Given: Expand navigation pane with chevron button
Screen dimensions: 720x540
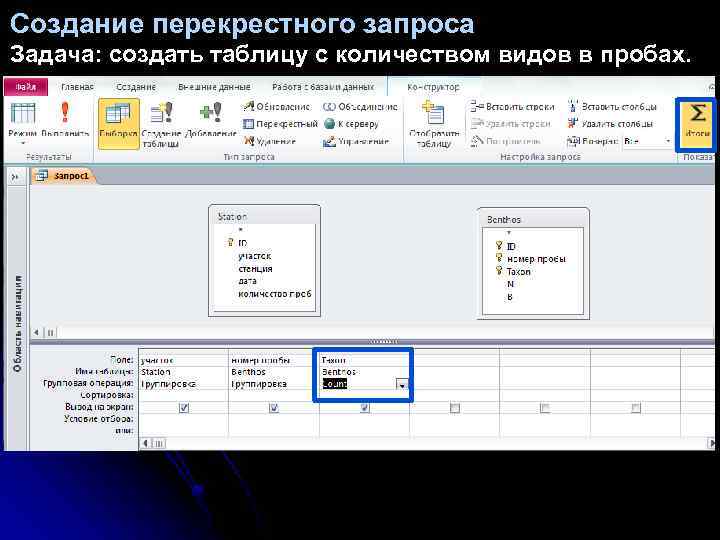Looking at the screenshot, I should coord(15,177).
